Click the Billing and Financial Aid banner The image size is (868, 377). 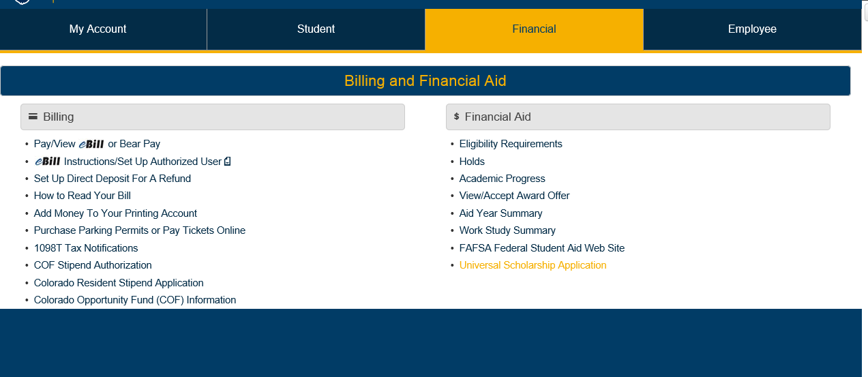(425, 81)
